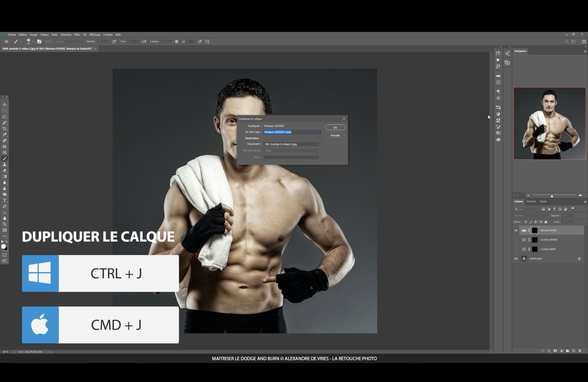
Task: Select the Crop tool
Action: 5,129
